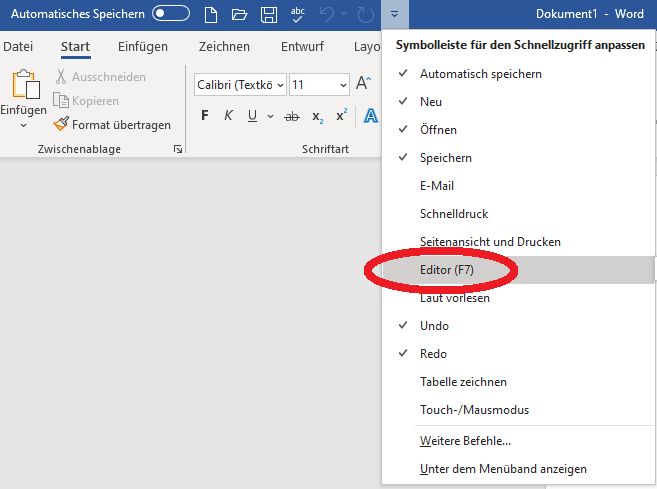Click the Ausschneiden scissors button
The width and height of the screenshot is (657, 489).
101,77
